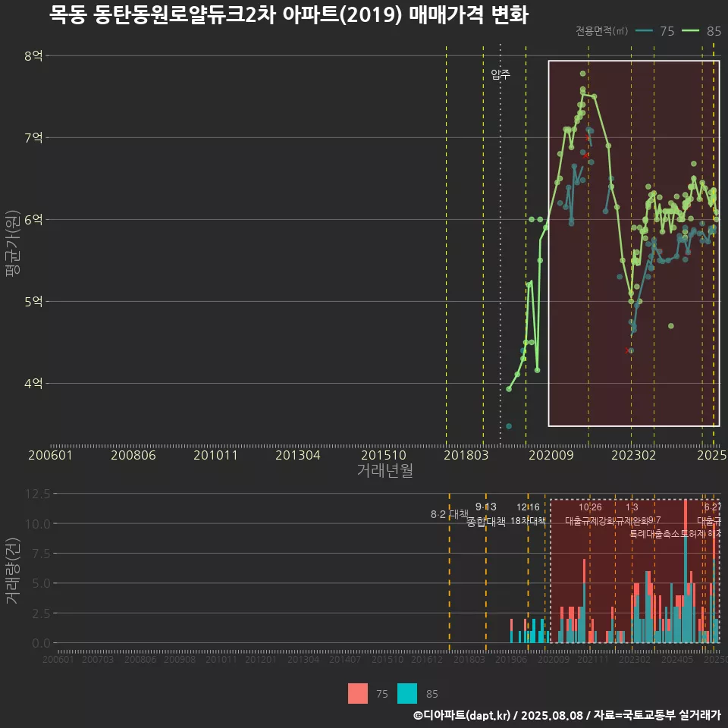Click the isolated green outlier point below 5억
728x728 pixels.
tap(671, 326)
